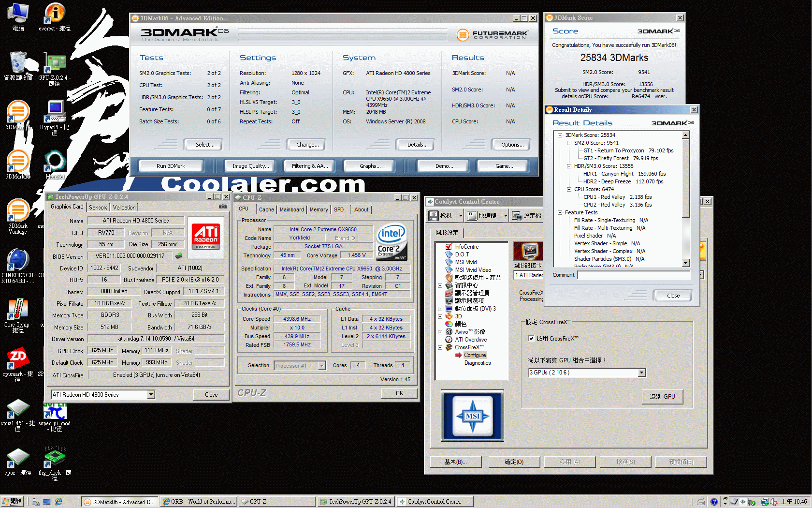The height and width of the screenshot is (508, 812).
Task: Click the BIOS save chip icon in GPU-Z
Action: click(179, 255)
